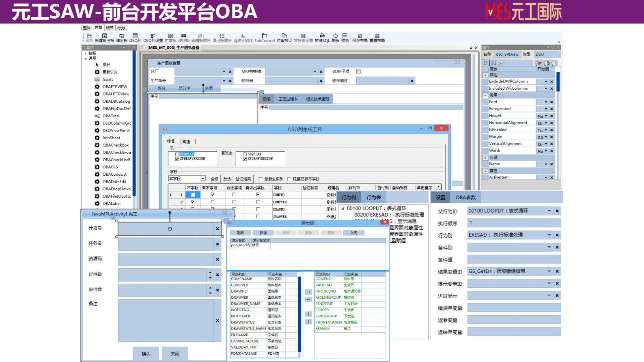Click the 全选 button in DSO tool
This screenshot has width=644, height=362.
click(x=215, y=179)
